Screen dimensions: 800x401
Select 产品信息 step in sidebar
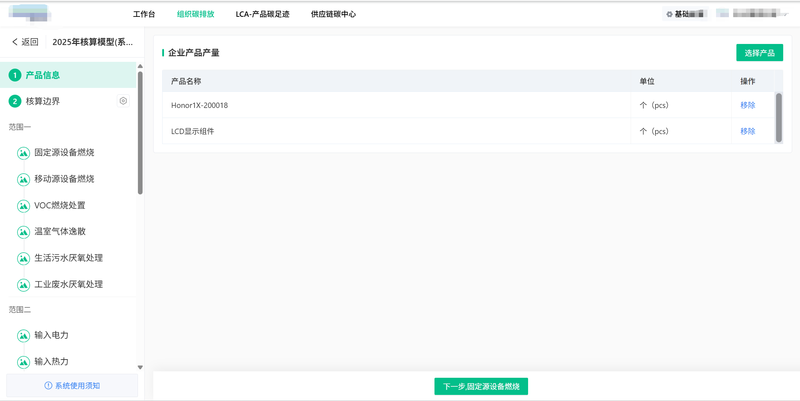pos(68,75)
